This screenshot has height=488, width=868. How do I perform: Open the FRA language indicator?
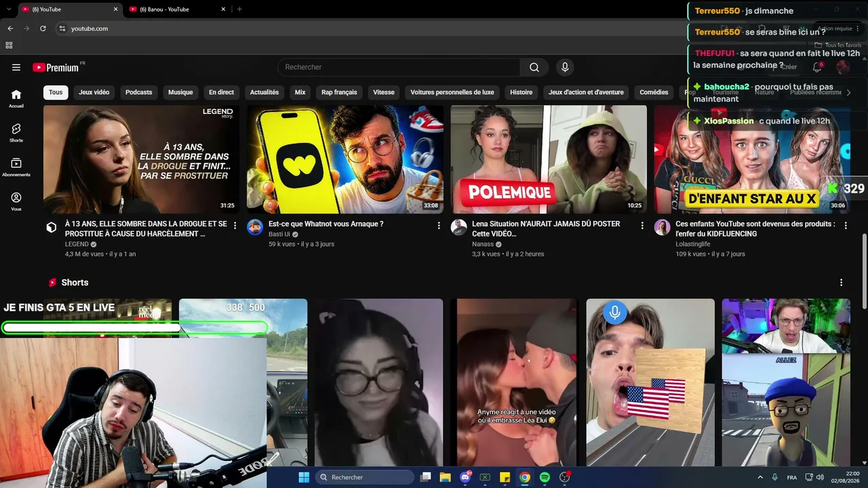792,477
